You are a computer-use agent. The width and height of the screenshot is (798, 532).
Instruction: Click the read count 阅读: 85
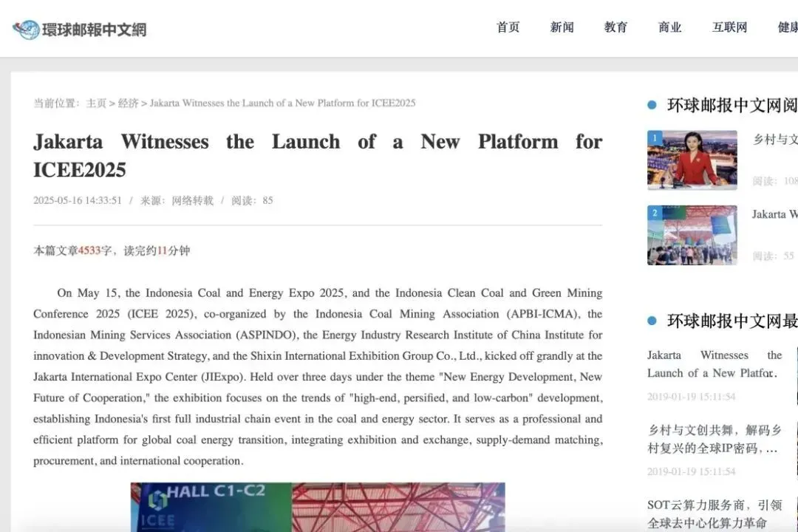click(x=252, y=200)
